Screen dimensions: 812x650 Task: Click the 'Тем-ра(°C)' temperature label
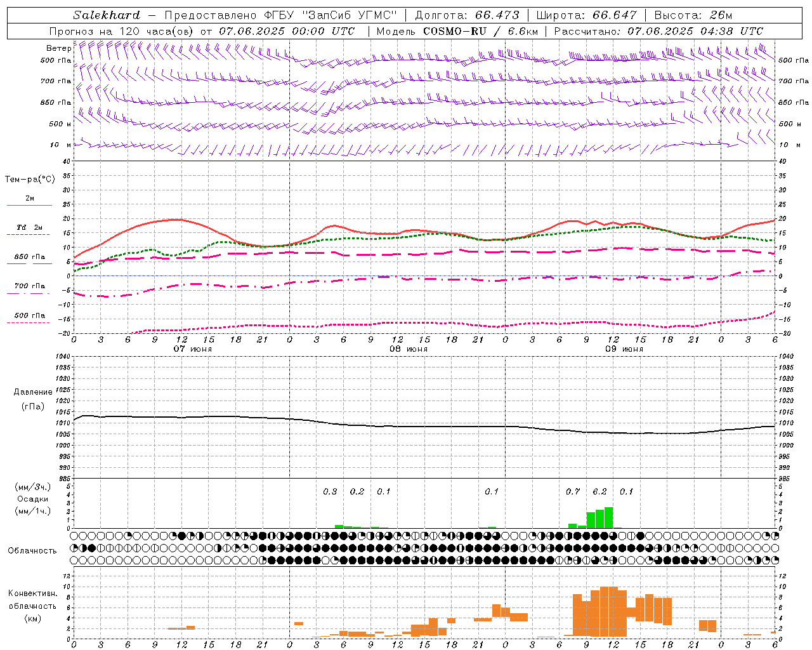(30, 180)
